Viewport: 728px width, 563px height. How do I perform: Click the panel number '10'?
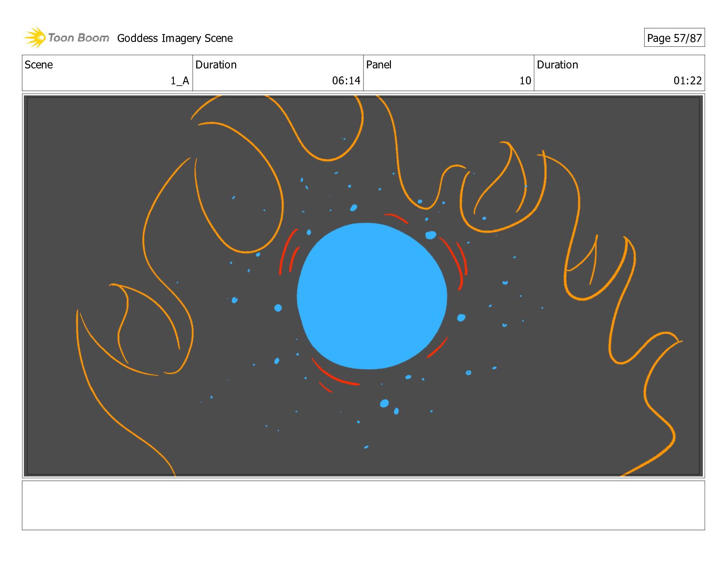pos(525,81)
